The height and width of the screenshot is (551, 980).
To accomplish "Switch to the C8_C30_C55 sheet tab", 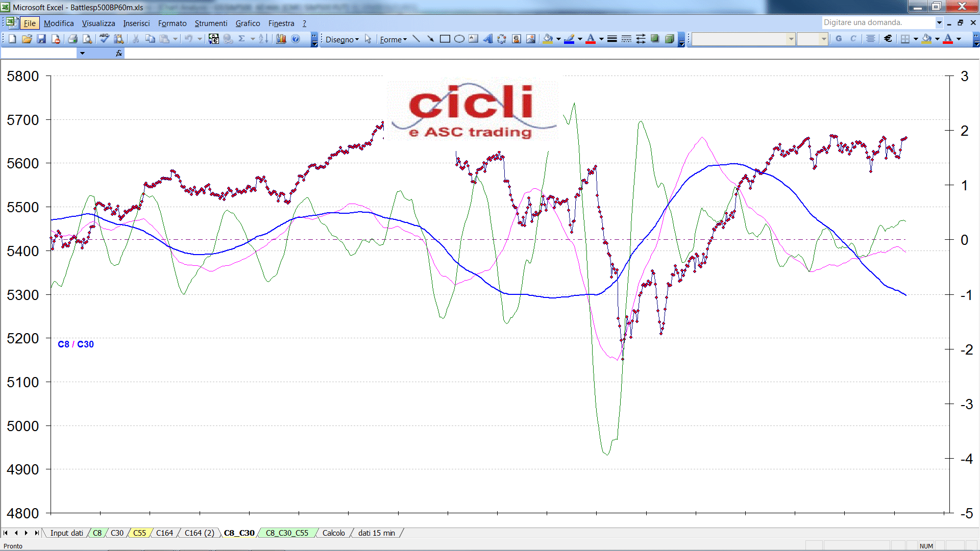I will [287, 533].
